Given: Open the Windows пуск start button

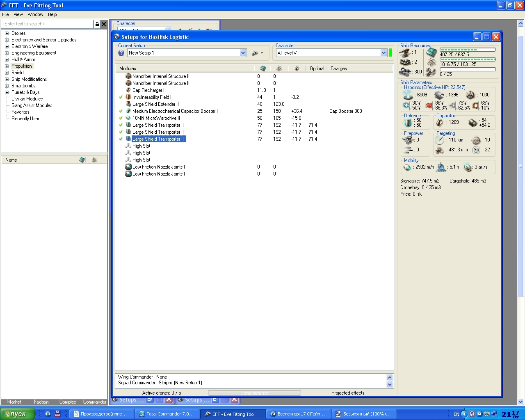Looking at the screenshot, I should (18, 414).
